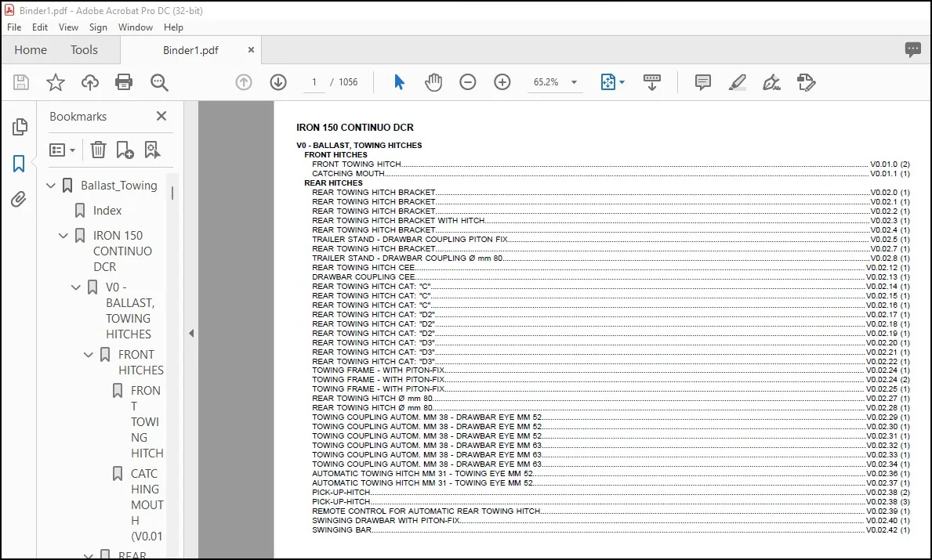Screen dimensions: 932x560
Task: Collapse the V0 - BALLAST, TOWING HITCHES bookmark
Action: pyautogui.click(x=76, y=287)
